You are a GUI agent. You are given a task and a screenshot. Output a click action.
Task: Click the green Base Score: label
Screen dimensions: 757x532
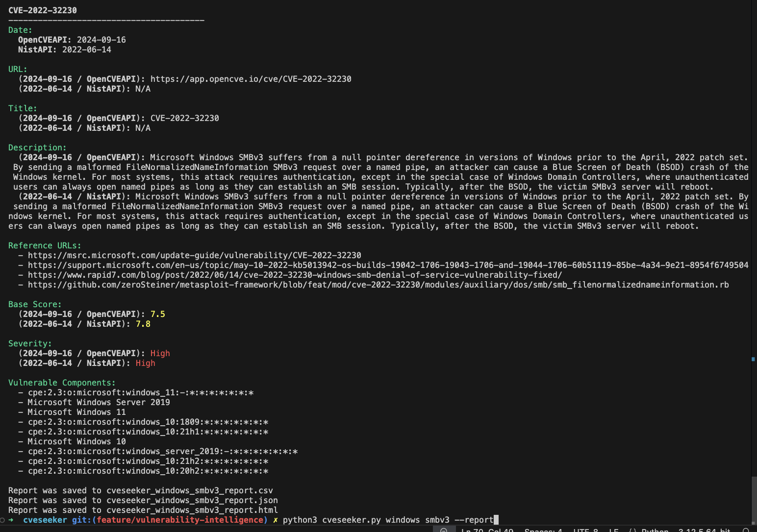[35, 304]
